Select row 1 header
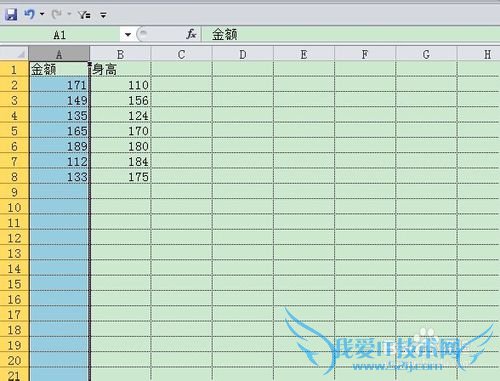The image size is (500, 381). pos(14,69)
